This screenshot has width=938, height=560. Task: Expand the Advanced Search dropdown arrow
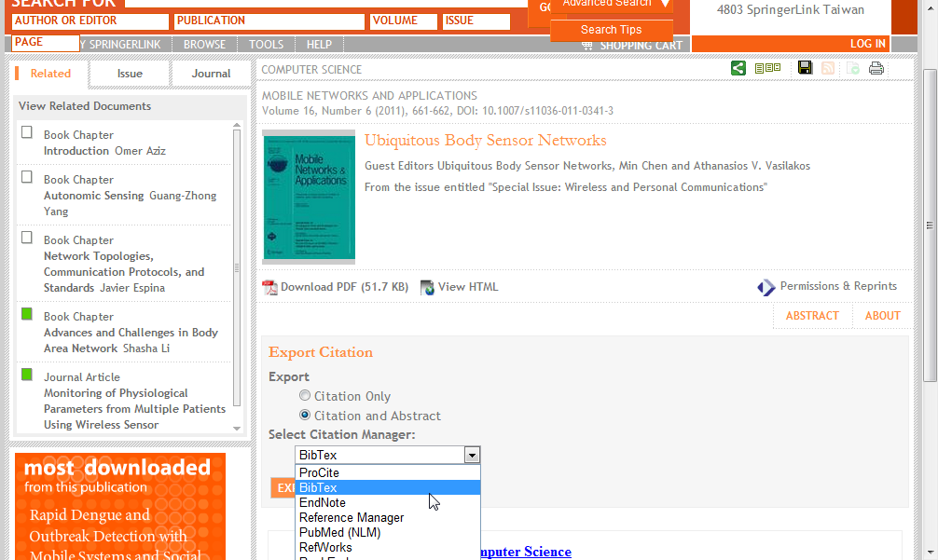point(665,4)
